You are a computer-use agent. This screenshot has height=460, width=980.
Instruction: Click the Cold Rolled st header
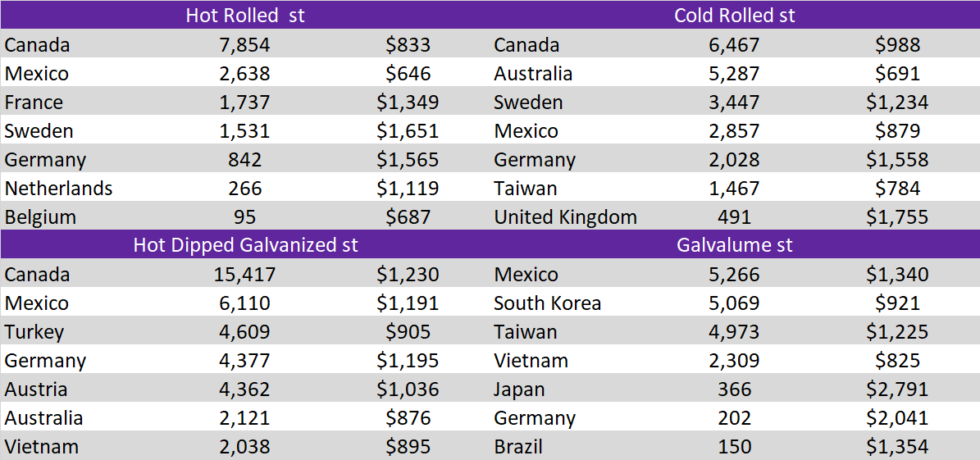pos(734,16)
